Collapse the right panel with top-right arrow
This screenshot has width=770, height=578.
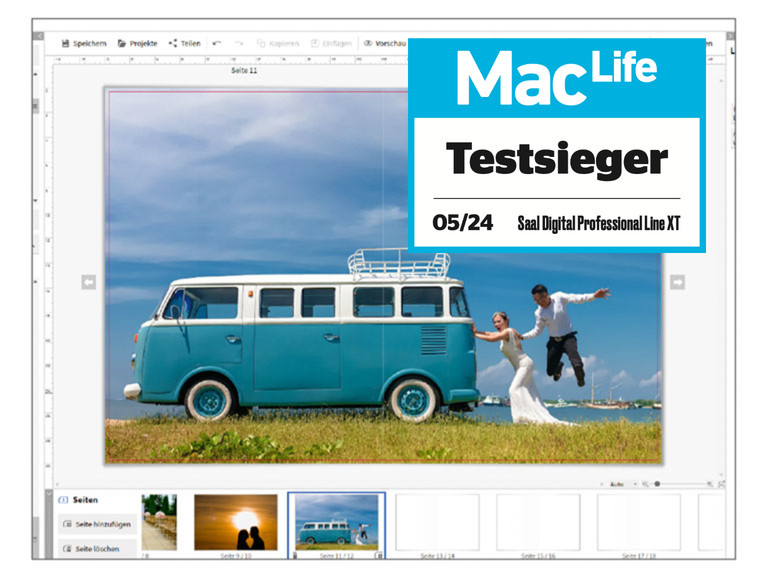click(730, 36)
